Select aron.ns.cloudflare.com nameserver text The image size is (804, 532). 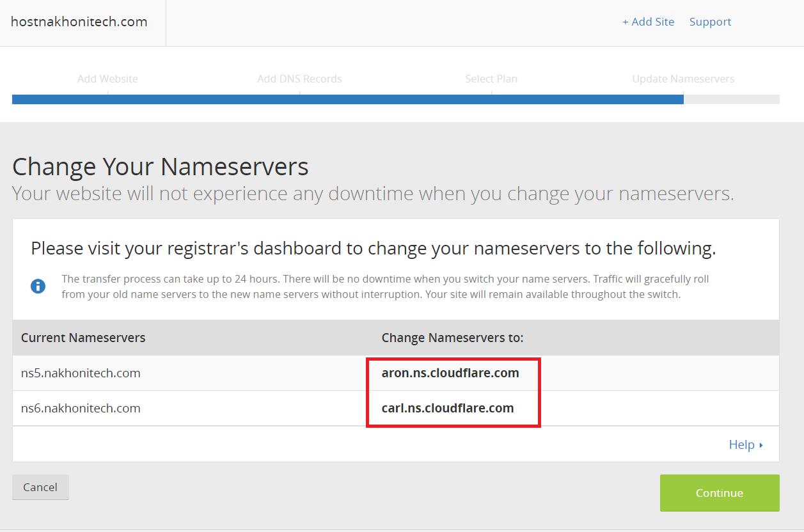tap(450, 373)
